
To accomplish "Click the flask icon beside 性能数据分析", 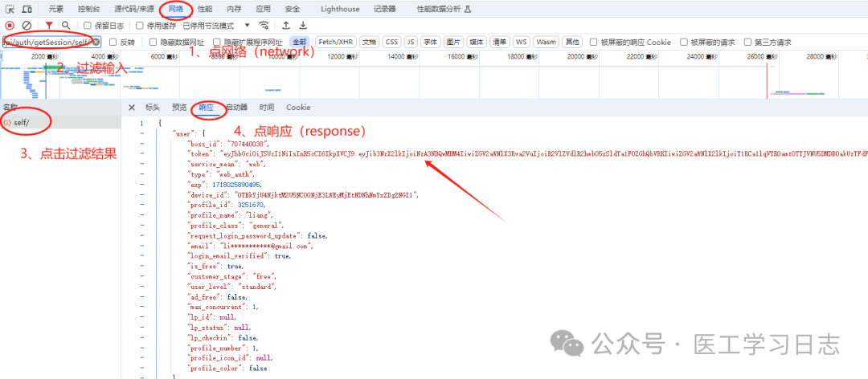I will pos(467,10).
